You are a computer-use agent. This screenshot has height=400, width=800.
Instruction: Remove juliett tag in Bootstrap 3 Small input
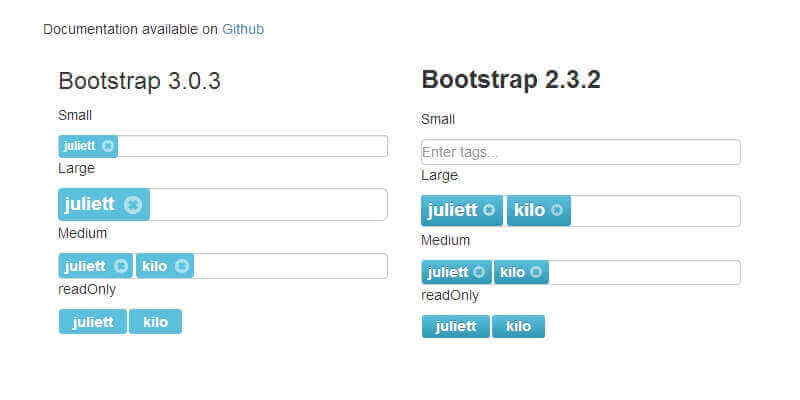tap(108, 146)
